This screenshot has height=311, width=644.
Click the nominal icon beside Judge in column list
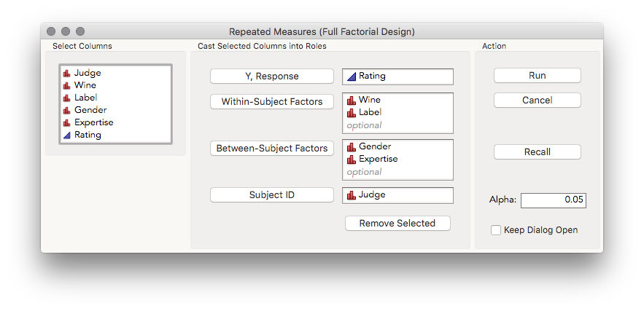[x=66, y=74]
